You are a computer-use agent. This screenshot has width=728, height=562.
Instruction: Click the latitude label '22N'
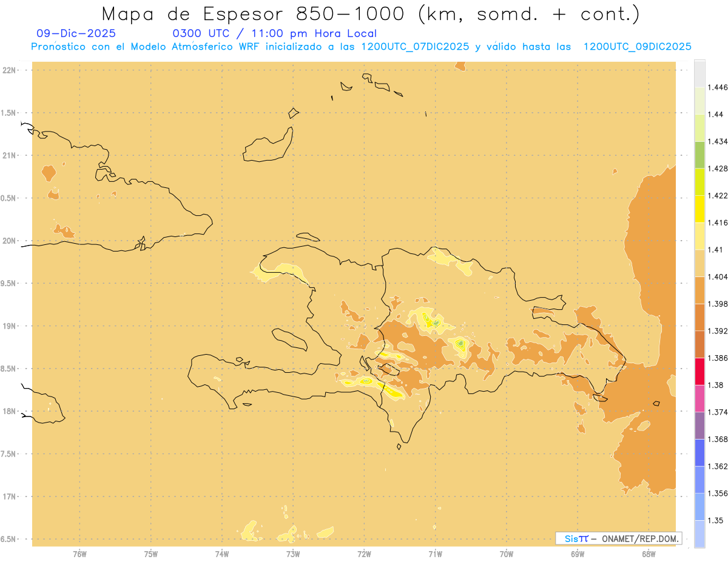pos(10,70)
